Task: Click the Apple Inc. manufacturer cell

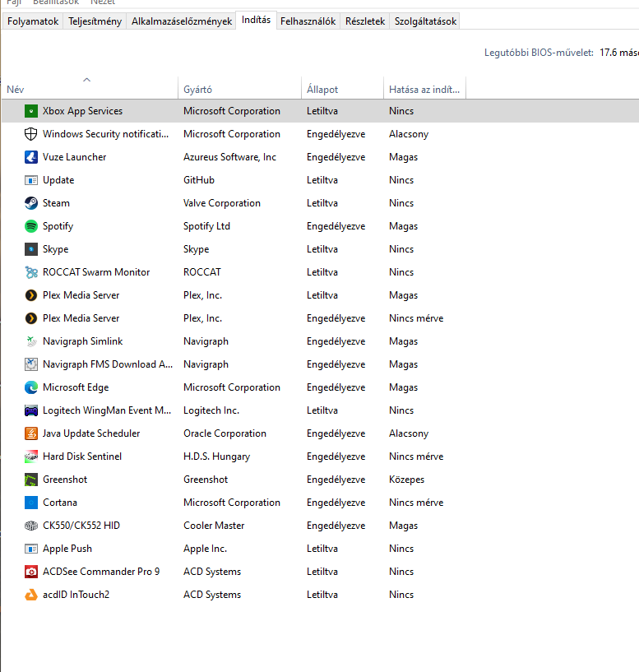Action: click(x=206, y=549)
